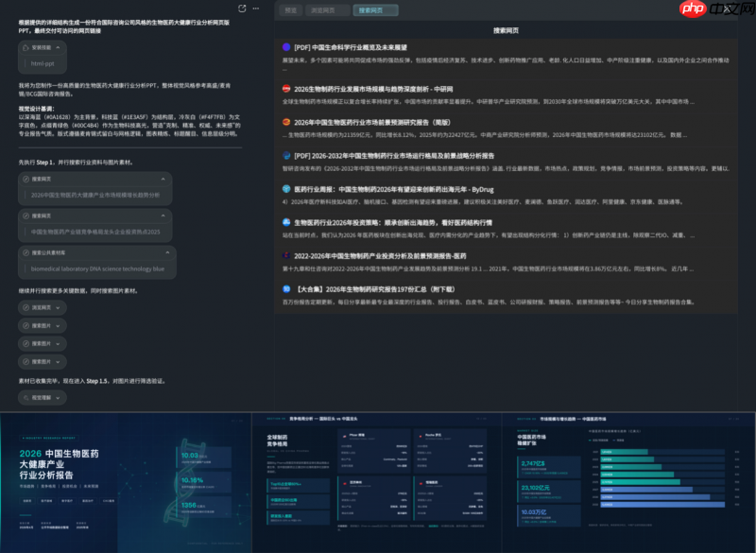Screen dimensions: 756x553
Task: Click the html-ppt skill name
Action: 43,63
